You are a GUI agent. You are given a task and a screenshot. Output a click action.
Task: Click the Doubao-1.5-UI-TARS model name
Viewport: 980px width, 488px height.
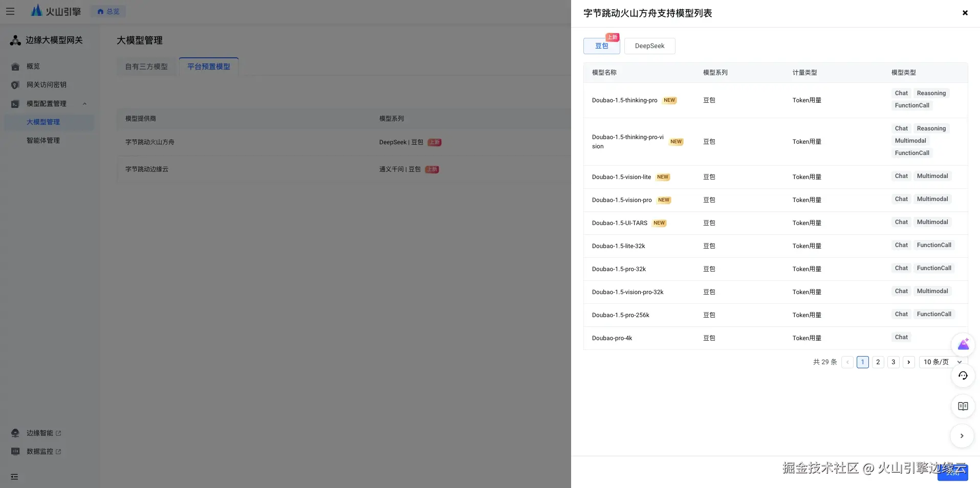(x=620, y=223)
